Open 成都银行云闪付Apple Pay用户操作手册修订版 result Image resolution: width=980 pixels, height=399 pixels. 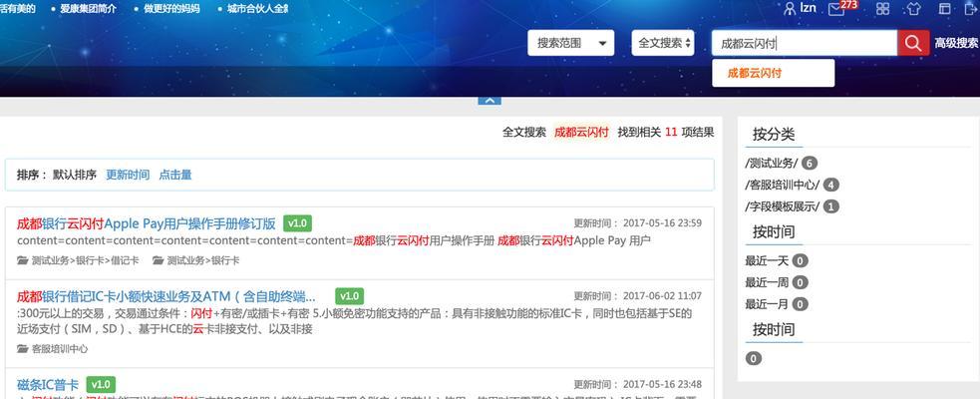click(147, 223)
